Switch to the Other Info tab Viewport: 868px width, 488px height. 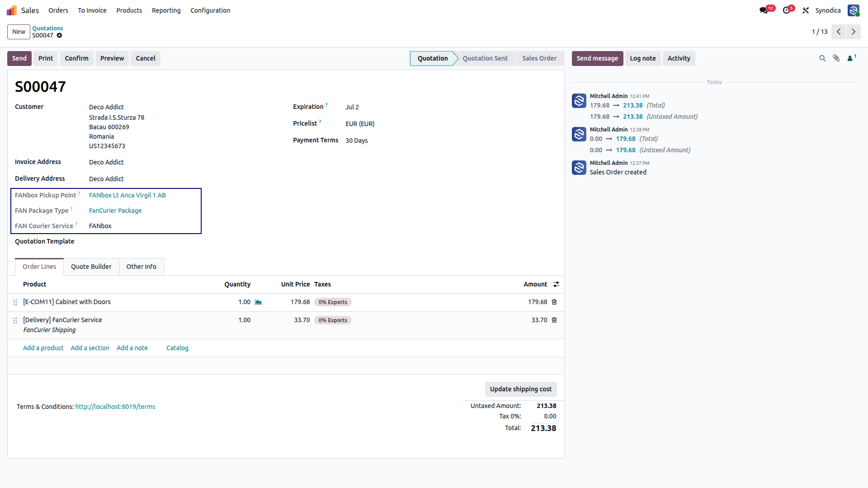click(x=142, y=267)
